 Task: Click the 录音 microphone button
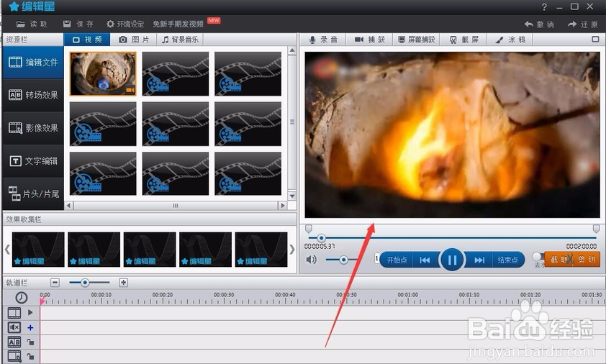pos(323,40)
